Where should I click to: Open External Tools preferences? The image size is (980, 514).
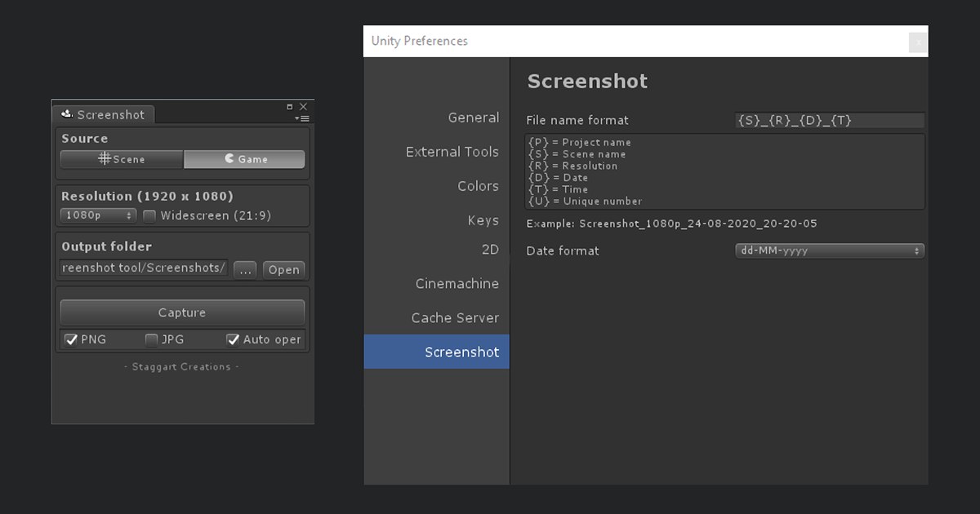point(452,152)
